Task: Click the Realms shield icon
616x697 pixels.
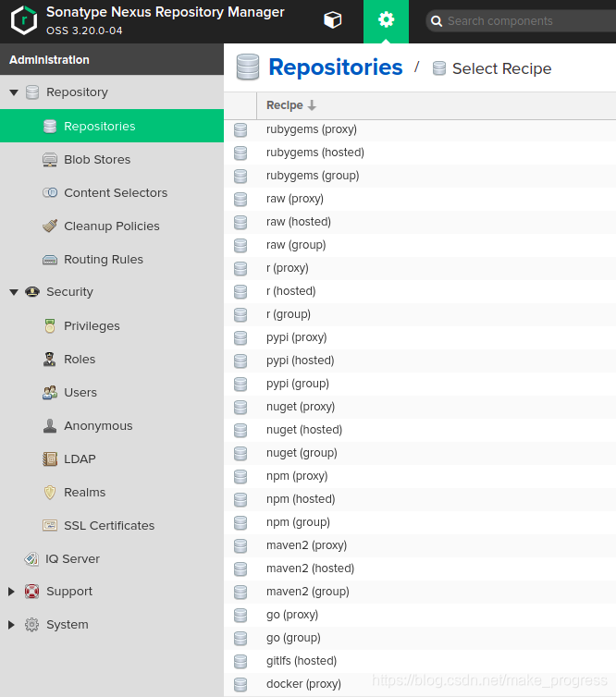Action: [50, 492]
